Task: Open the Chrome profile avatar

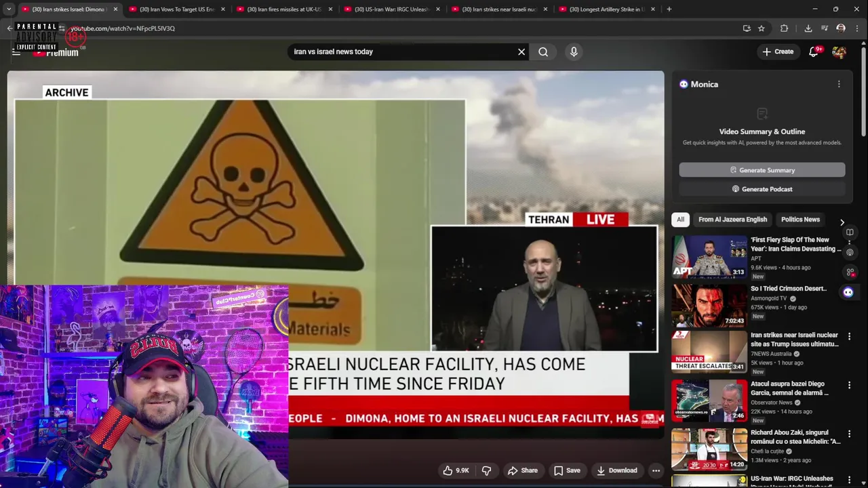Action: point(841,28)
